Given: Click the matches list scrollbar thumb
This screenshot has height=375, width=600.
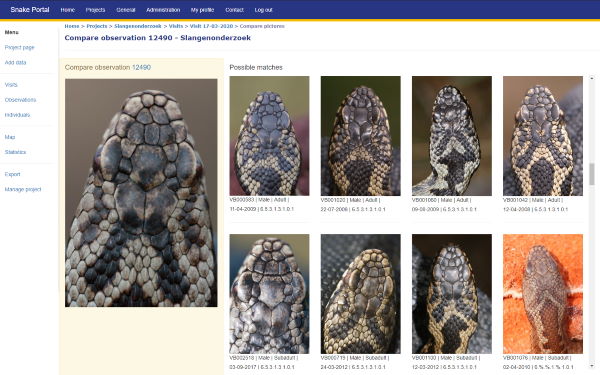Looking at the screenshot, I should coord(592,174).
